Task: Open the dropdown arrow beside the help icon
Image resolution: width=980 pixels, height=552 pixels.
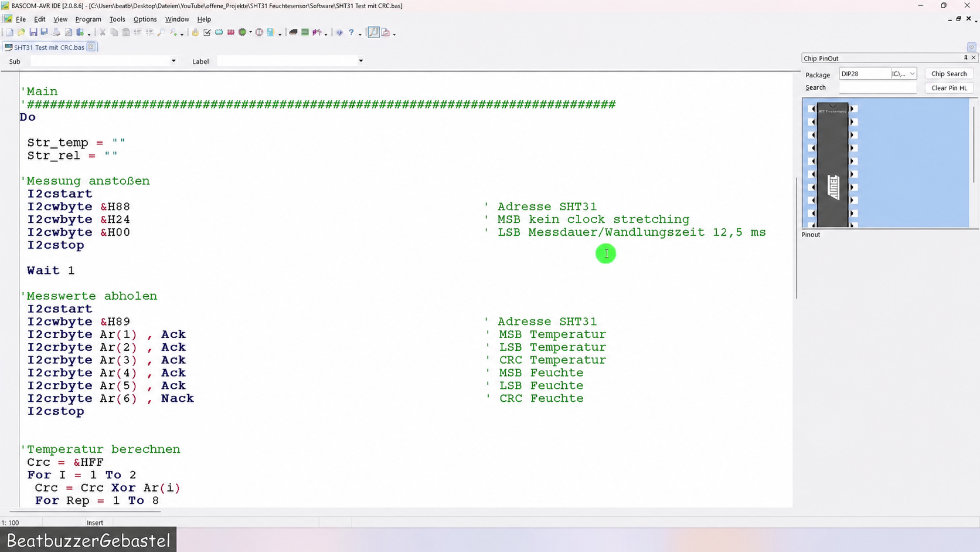Action: pos(360,34)
